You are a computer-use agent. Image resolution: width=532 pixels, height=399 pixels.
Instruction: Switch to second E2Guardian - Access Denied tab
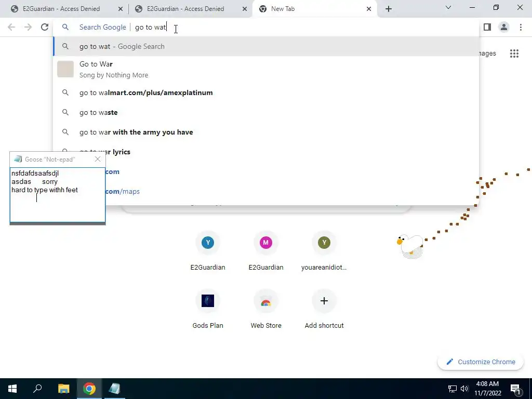(185, 9)
